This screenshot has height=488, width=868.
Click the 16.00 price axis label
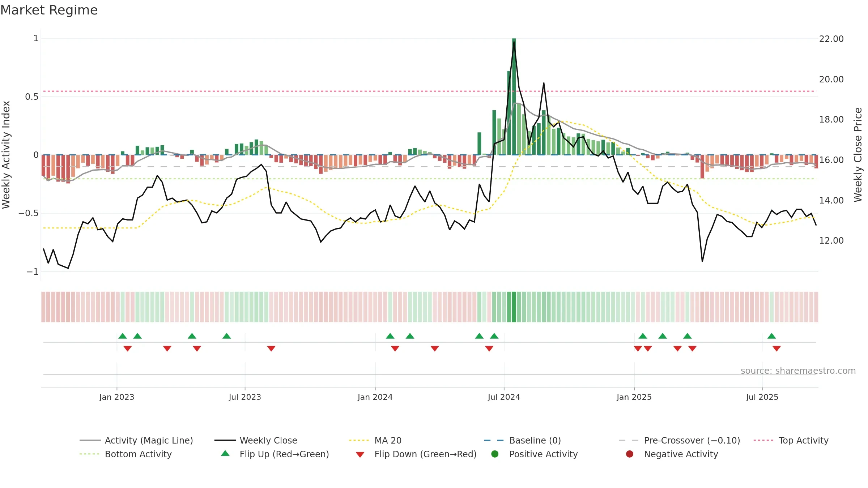point(831,160)
